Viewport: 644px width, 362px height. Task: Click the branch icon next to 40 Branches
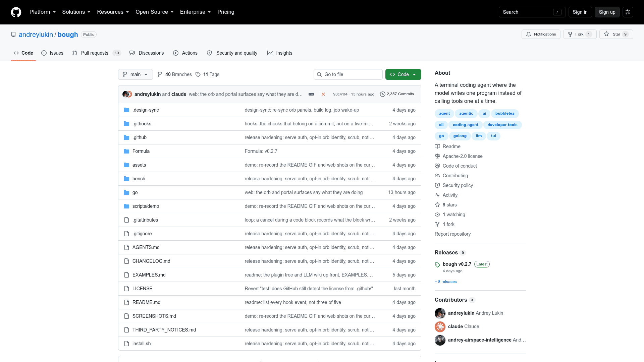(160, 74)
